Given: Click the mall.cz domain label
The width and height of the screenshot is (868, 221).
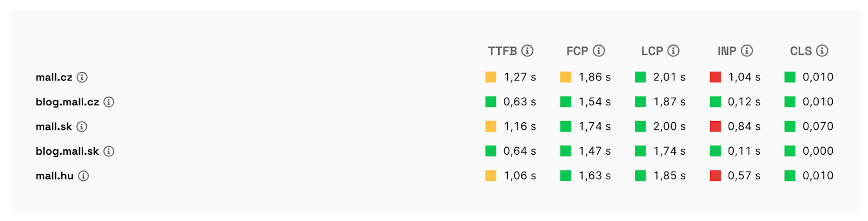Looking at the screenshot, I should 54,77.
